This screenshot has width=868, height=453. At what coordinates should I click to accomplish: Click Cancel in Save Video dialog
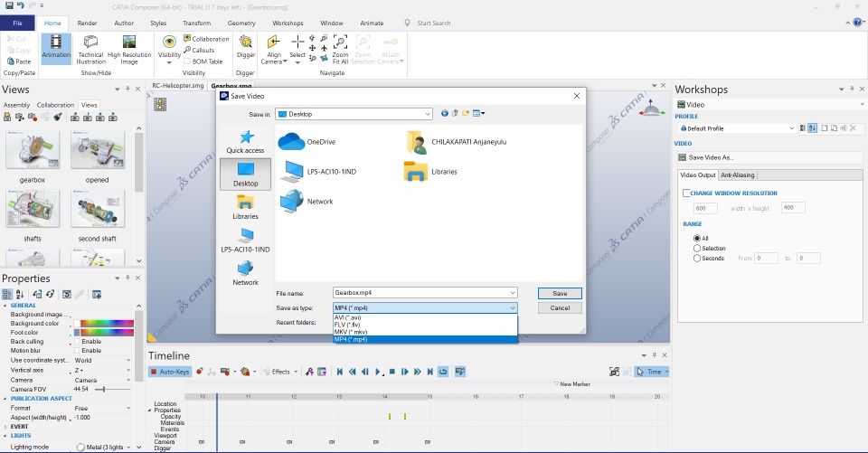560,308
